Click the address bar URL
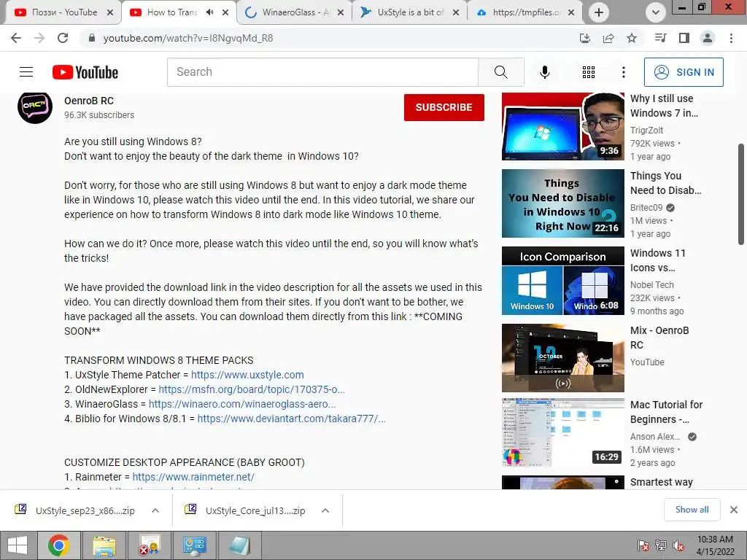The height and width of the screenshot is (560, 747). tap(188, 38)
